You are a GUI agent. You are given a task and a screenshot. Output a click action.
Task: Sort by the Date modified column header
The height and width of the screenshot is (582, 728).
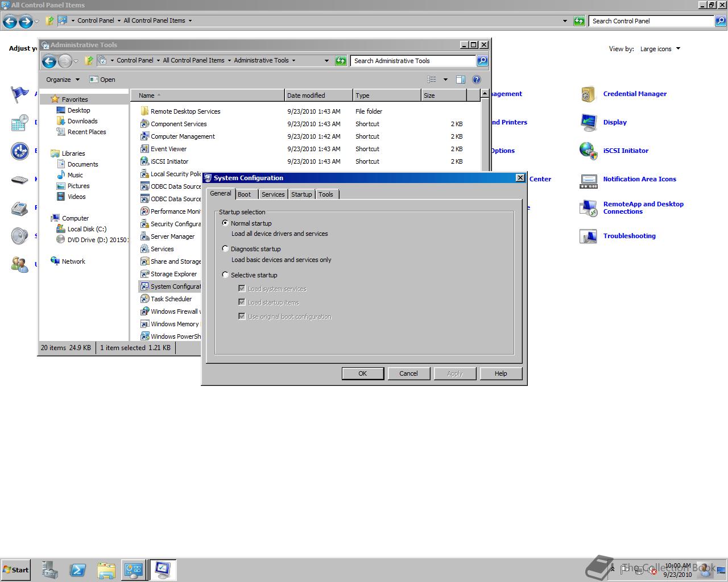coord(318,95)
